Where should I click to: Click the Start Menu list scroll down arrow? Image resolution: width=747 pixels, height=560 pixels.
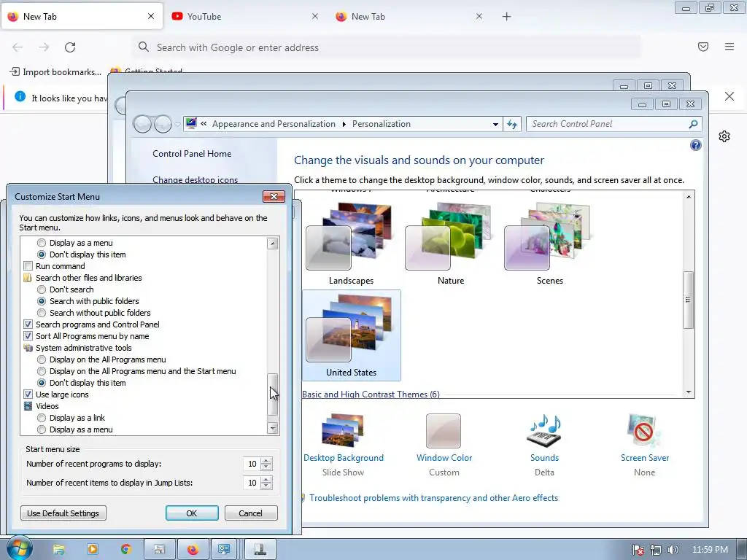click(273, 428)
